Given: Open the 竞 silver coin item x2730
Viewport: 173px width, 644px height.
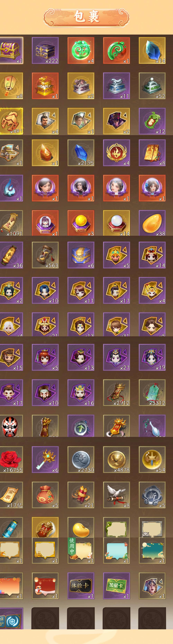Looking at the screenshot, I should click(81, 460).
